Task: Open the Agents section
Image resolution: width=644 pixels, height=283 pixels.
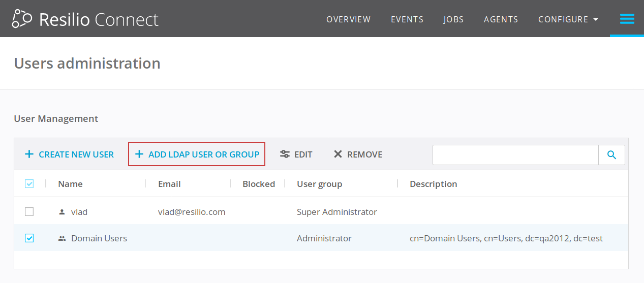Action: [501, 19]
